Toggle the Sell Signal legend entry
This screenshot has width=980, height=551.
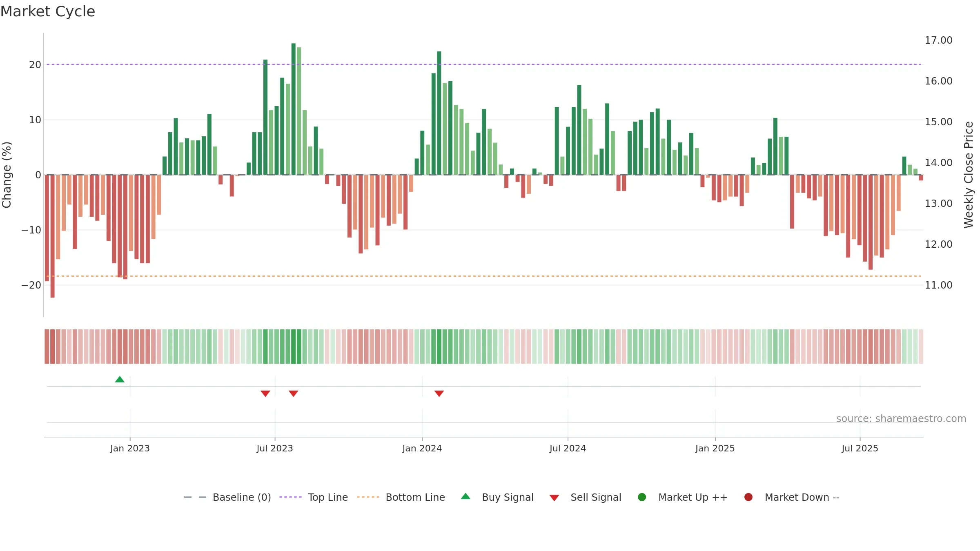pos(585,498)
